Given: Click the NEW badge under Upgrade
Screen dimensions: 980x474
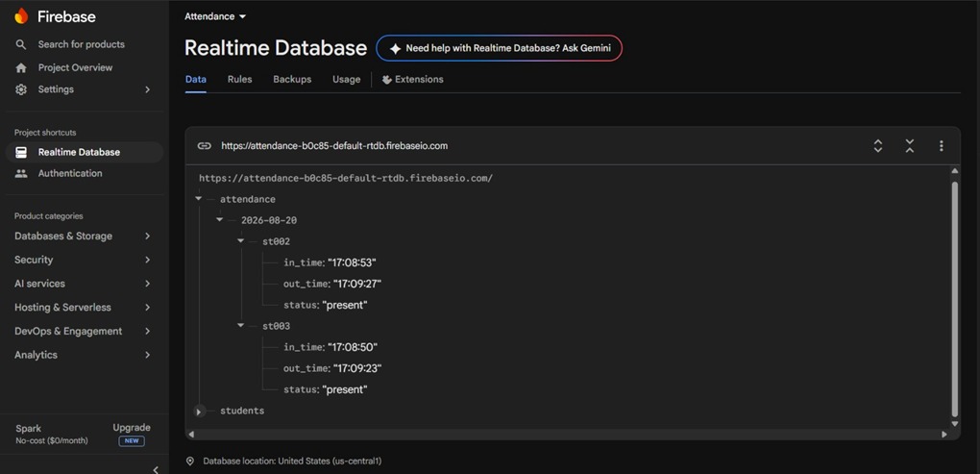Looking at the screenshot, I should [x=132, y=441].
